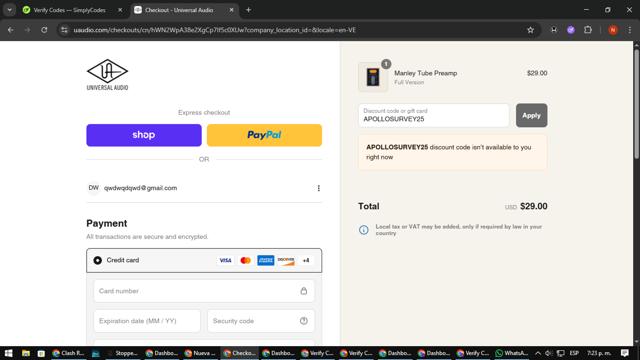Focus the Card number field
The height and width of the screenshot is (360, 640).
click(x=204, y=291)
